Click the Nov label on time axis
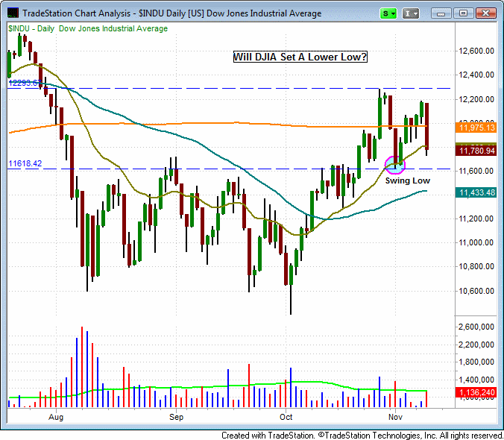Viewport: 504px width, 440px height. (x=395, y=417)
